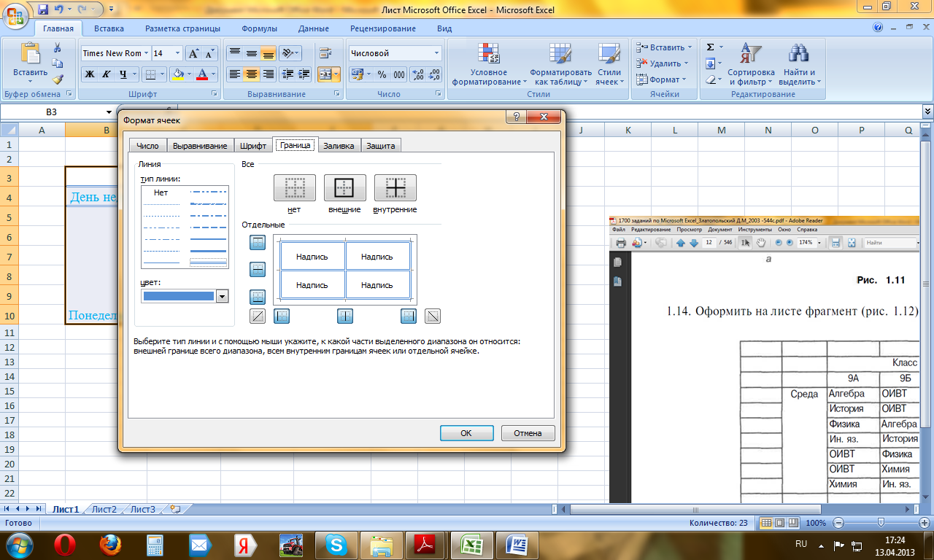Click the decrease font size icon
The width and height of the screenshot is (934, 560).
[x=210, y=53]
